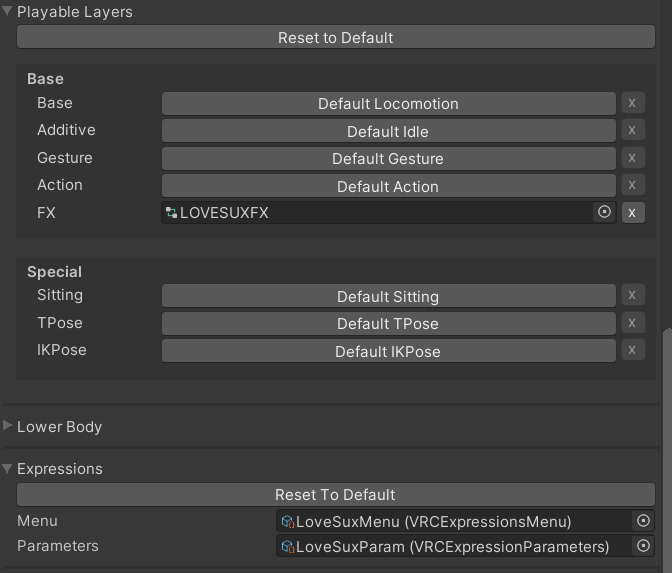Open object picker for Parameters field
Image resolution: width=672 pixels, height=573 pixels.
click(x=643, y=546)
